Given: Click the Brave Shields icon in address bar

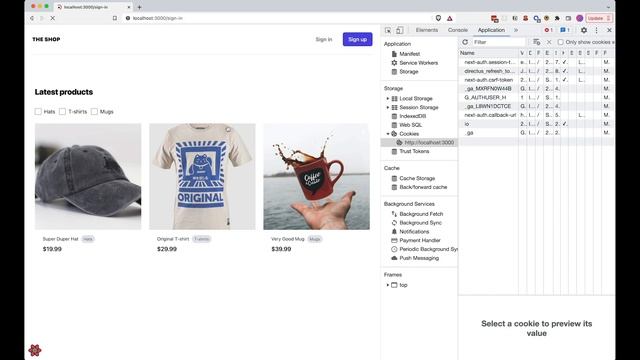Looking at the screenshot, I should 438,18.
